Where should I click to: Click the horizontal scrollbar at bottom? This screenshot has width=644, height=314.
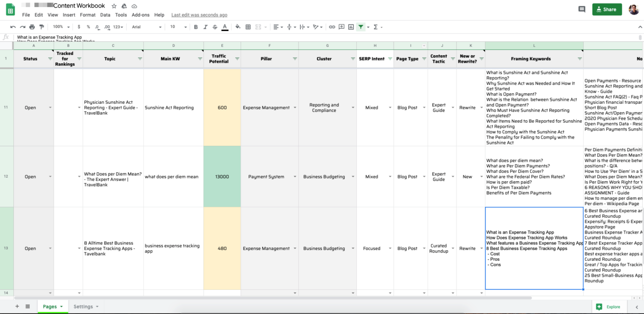click(273, 298)
